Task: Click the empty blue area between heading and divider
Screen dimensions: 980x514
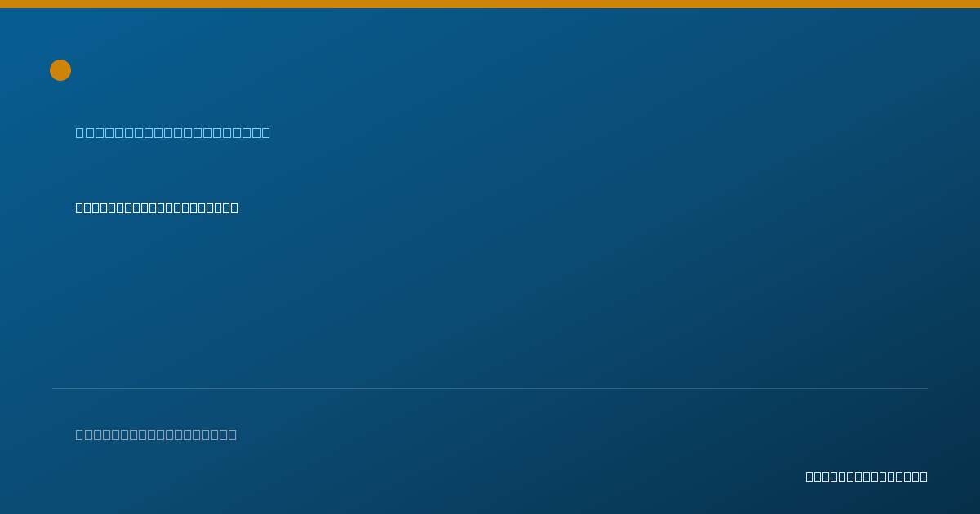Action: pos(490,302)
